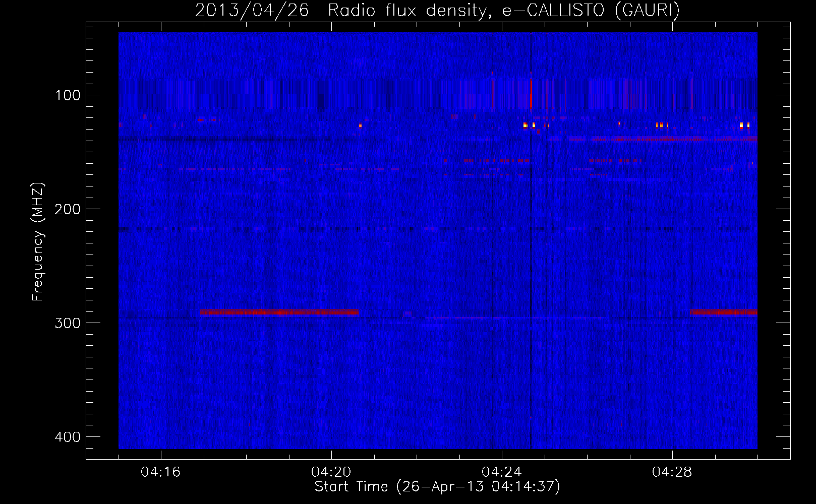This screenshot has width=816, height=504.
Task: Click the long red emission band near 04:18
Action: click(x=279, y=312)
